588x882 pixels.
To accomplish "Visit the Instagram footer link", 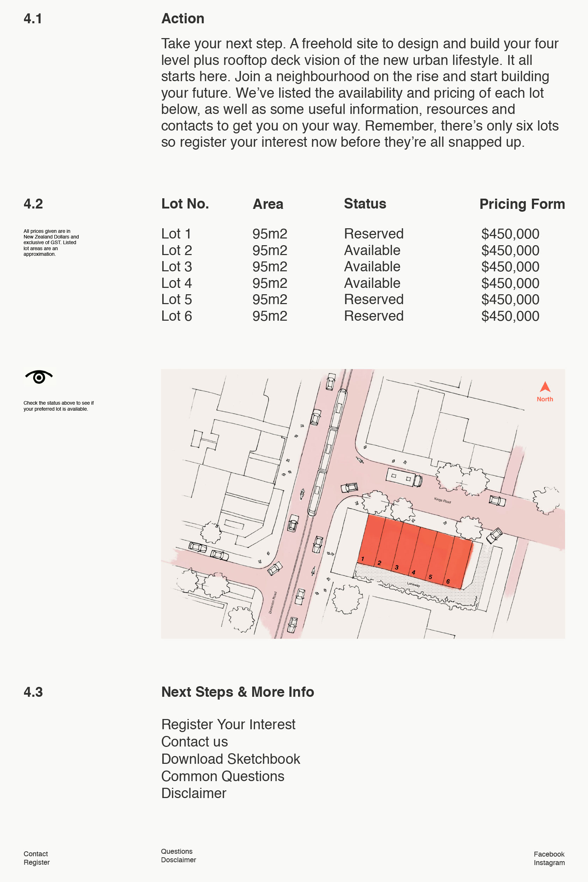I will tap(549, 863).
